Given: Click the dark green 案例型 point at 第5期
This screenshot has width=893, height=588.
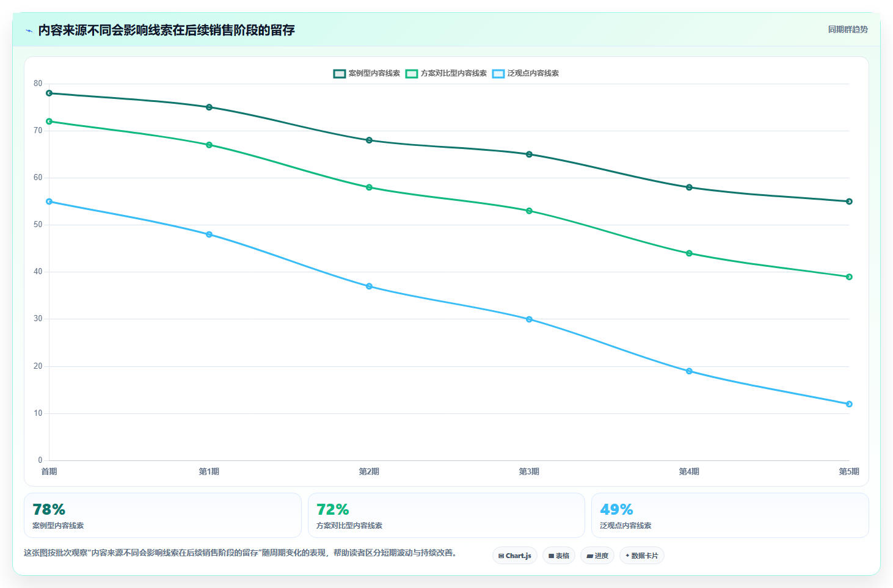Looking at the screenshot, I should 849,201.
